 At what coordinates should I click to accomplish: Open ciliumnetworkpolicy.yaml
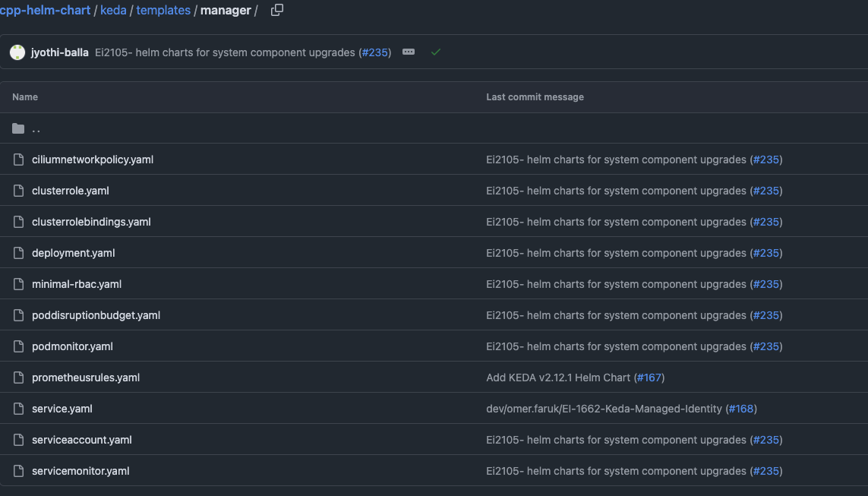click(x=93, y=160)
